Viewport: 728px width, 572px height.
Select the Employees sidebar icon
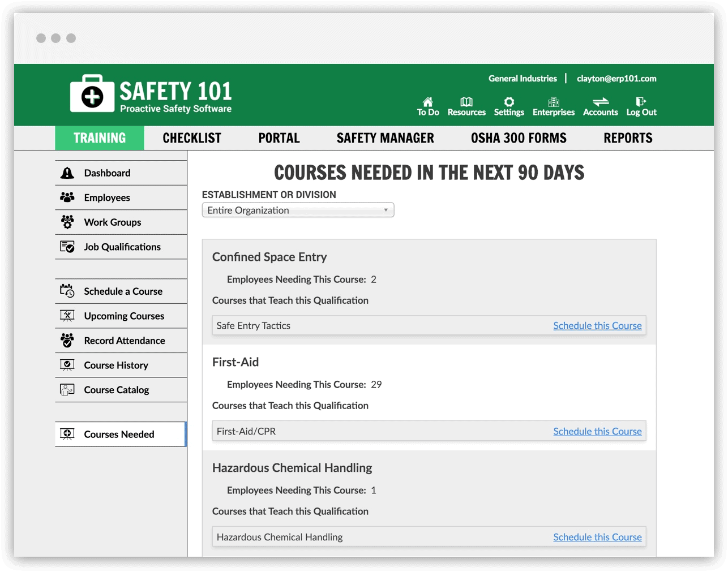pyautogui.click(x=67, y=197)
